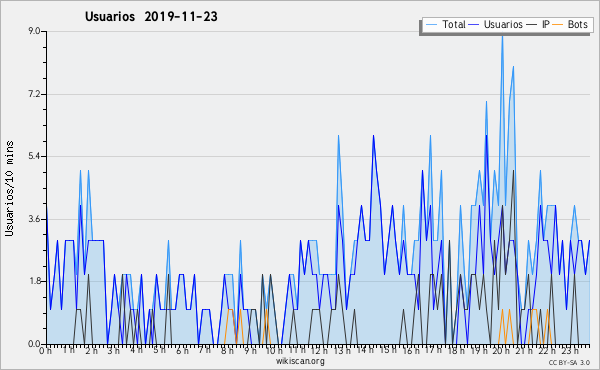
Task: Click the IP legend label
Action: pyautogui.click(x=546, y=24)
